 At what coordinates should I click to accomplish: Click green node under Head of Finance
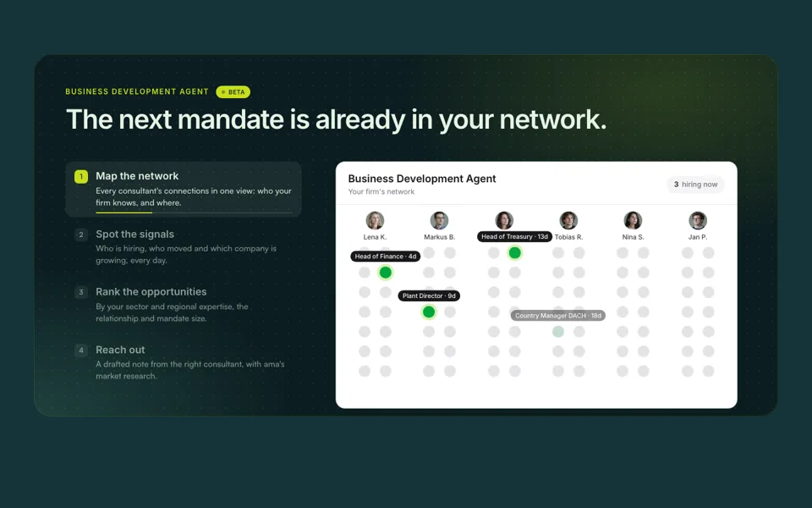click(x=386, y=272)
